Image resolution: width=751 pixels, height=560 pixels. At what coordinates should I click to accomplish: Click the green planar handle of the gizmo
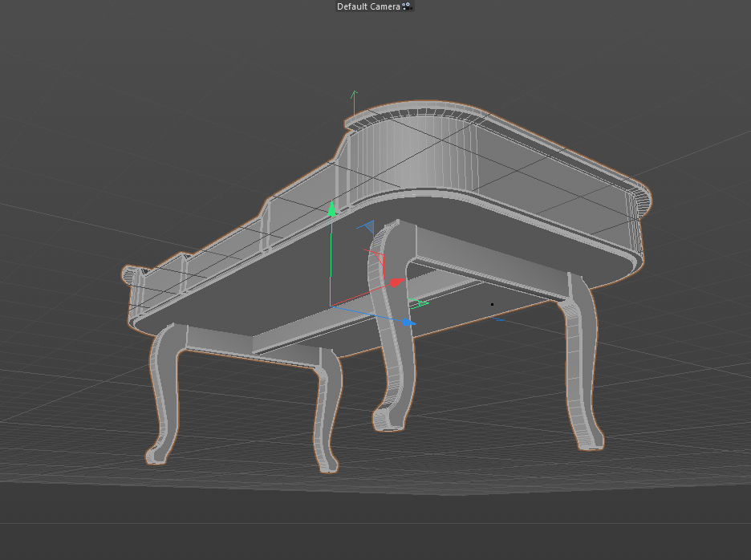(418, 302)
